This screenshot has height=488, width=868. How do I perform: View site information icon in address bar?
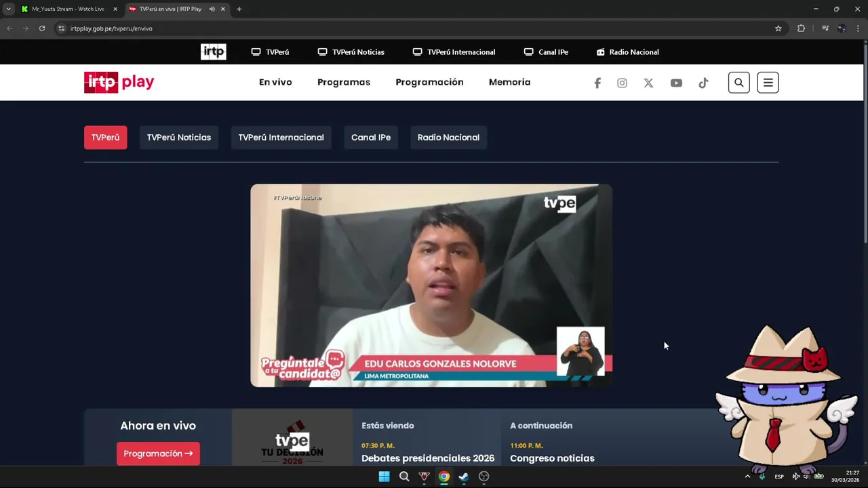[x=62, y=28]
